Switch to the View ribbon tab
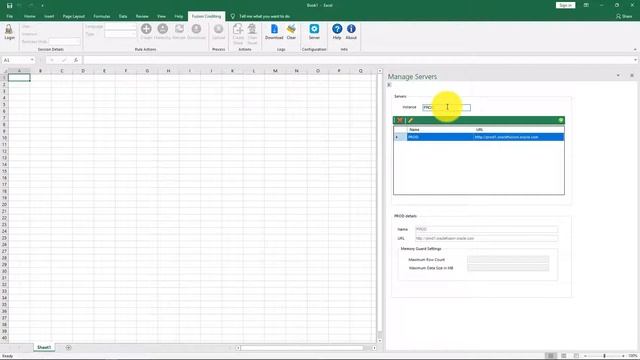This screenshot has height=360, width=640. 161,16
